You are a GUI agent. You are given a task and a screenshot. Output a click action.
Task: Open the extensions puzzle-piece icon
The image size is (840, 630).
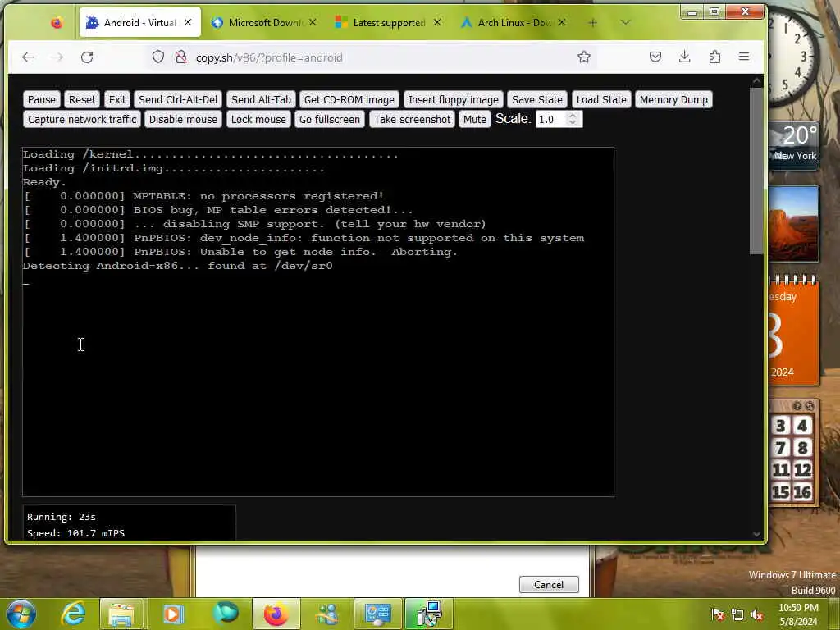coord(714,57)
